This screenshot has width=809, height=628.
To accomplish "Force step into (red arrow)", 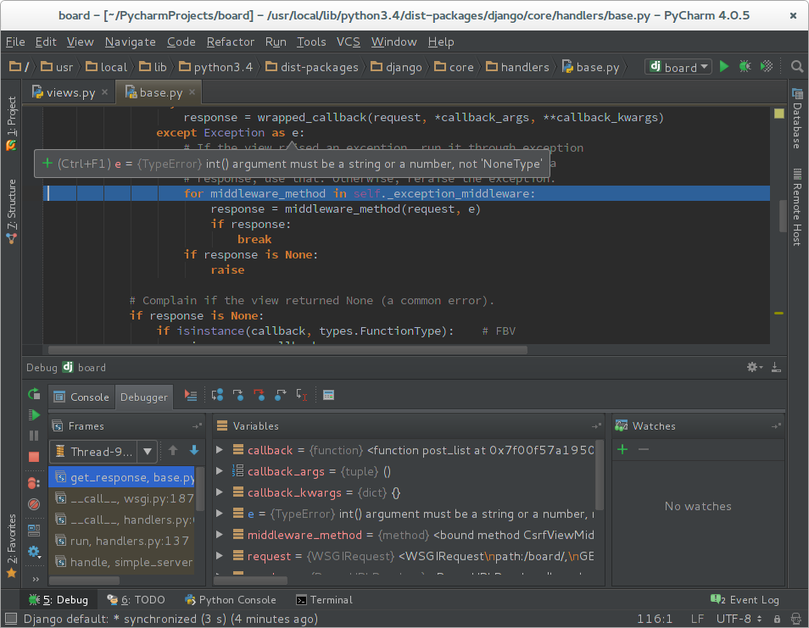I will point(259,396).
